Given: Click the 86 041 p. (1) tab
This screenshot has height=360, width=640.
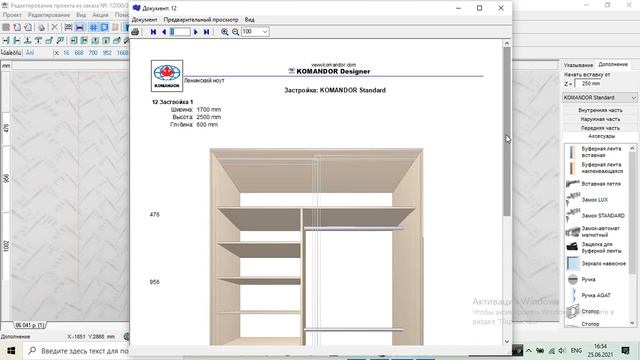Looking at the screenshot, I should (30, 325).
